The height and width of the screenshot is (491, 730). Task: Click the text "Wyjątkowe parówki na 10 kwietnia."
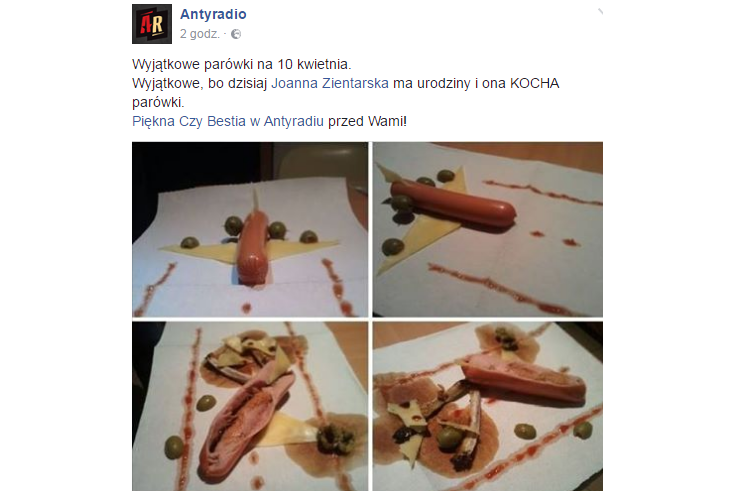[x=242, y=64]
